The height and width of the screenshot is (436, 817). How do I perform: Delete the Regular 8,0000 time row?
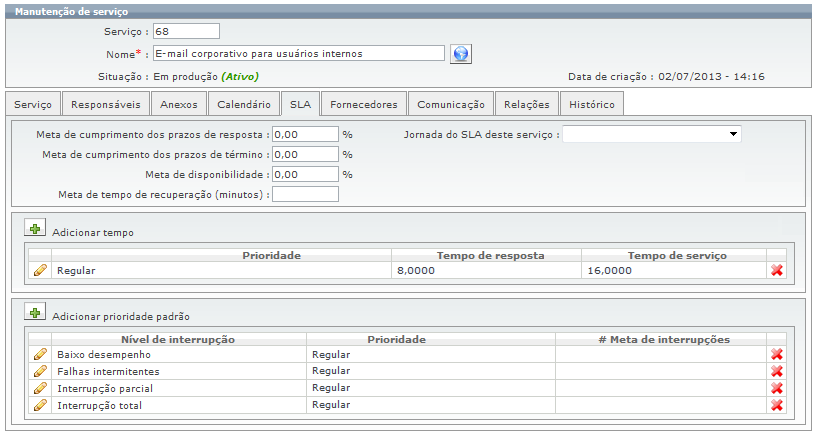pos(776,270)
